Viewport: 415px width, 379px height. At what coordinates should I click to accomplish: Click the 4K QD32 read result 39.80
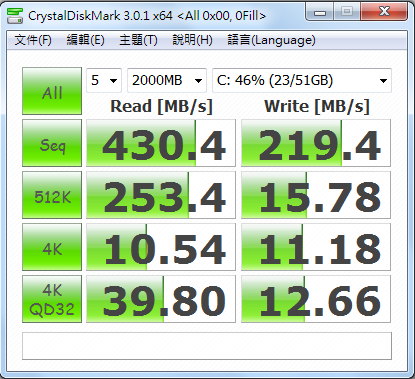tap(161, 299)
